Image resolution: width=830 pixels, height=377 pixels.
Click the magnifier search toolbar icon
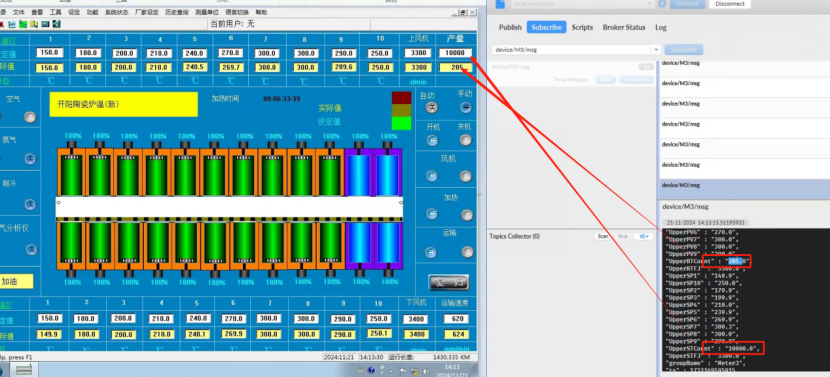34,24
